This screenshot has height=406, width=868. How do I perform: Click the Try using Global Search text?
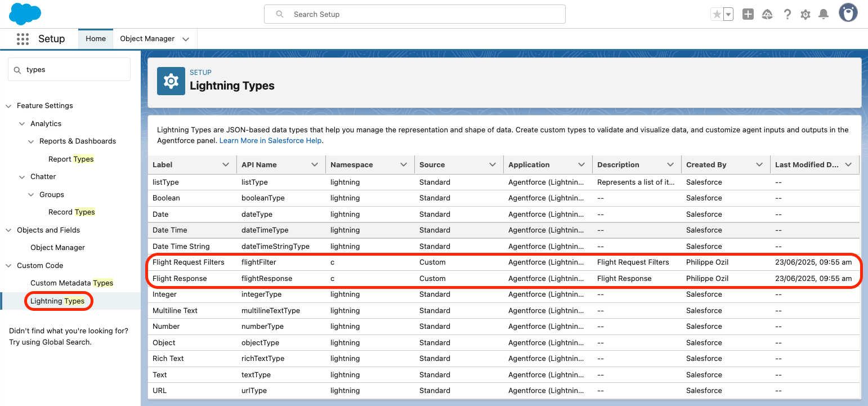point(50,342)
